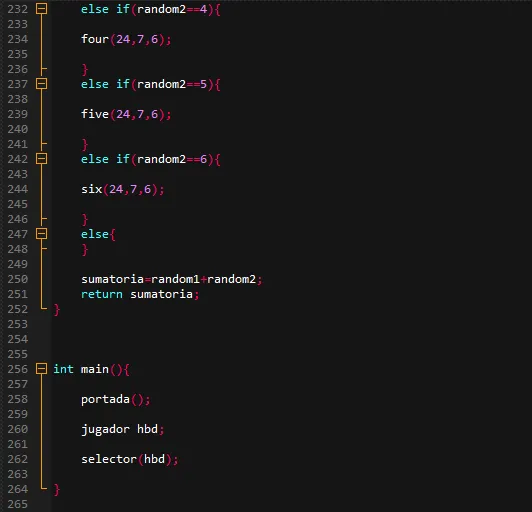Click line number 251 in the gutter
The image size is (532, 512).
pyautogui.click(x=18, y=294)
